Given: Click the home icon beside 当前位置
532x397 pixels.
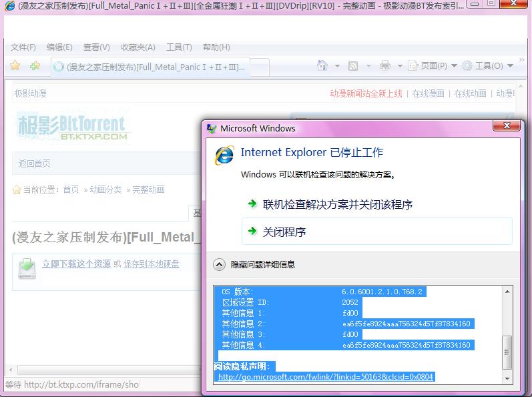Looking at the screenshot, I should 16,189.
